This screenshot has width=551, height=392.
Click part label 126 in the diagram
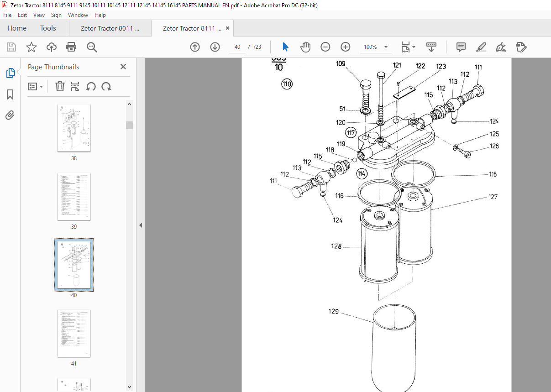click(494, 146)
